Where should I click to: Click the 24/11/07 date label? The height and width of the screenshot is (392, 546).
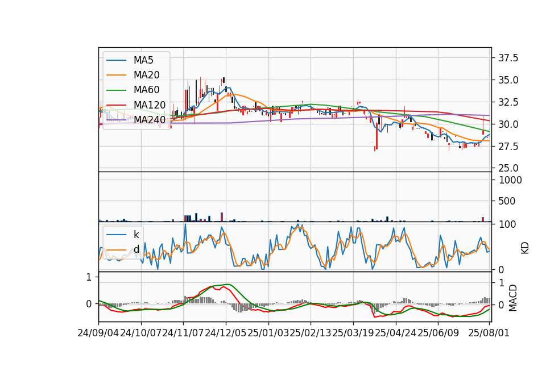point(183,333)
